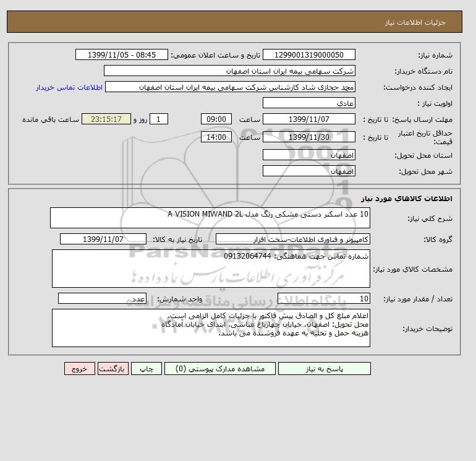The image size is (476, 461).
Task: Click the 'خروج' exit button
Action: (x=80, y=369)
